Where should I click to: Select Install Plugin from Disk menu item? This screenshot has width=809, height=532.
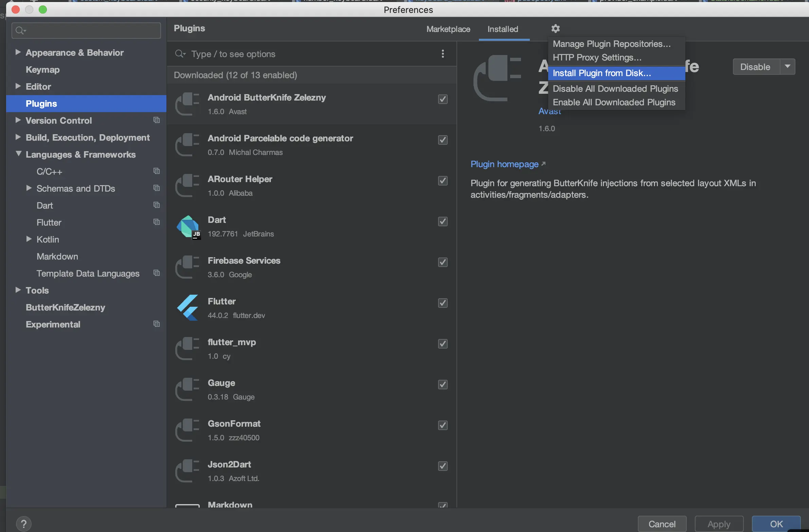click(601, 73)
